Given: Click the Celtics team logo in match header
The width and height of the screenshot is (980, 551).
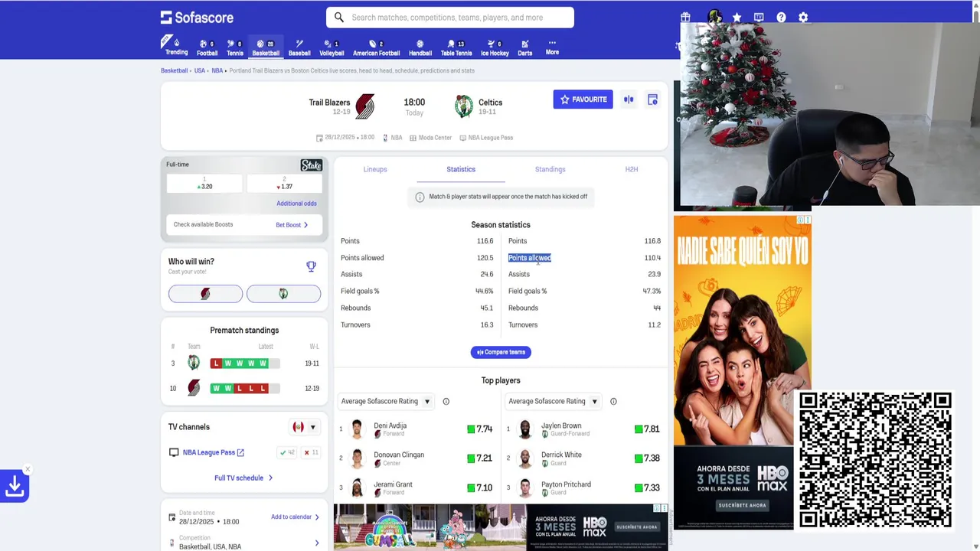Looking at the screenshot, I should coord(464,106).
